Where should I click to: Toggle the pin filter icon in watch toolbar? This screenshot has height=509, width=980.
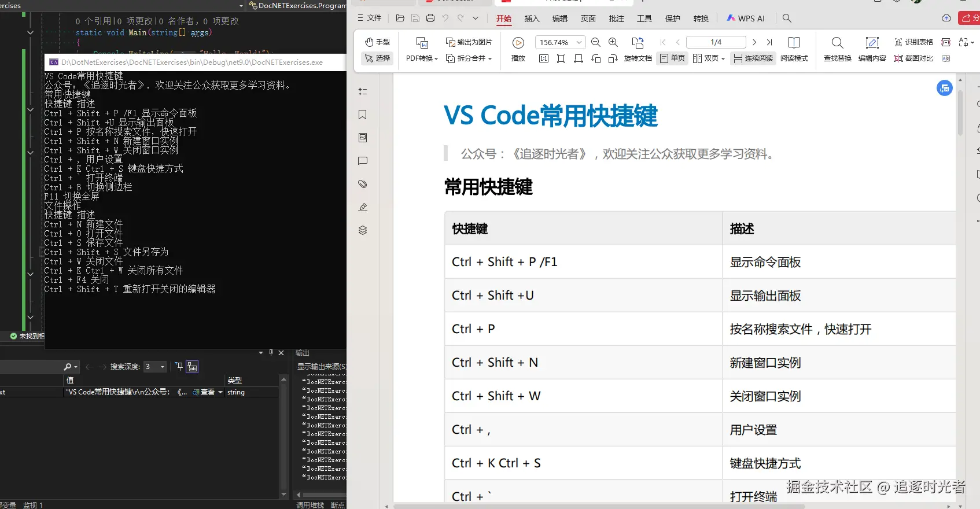[x=179, y=366]
